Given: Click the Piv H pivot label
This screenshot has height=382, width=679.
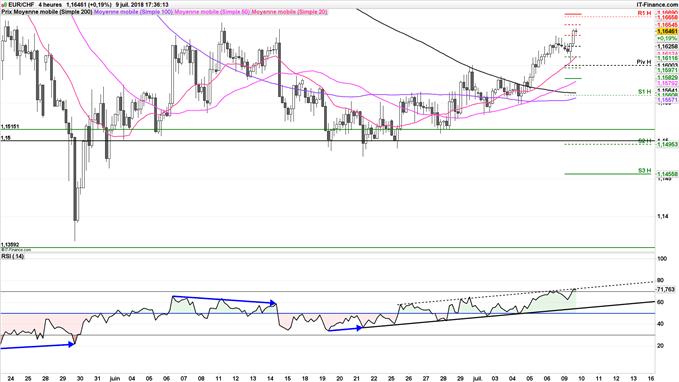Looking at the screenshot, I should click(644, 62).
